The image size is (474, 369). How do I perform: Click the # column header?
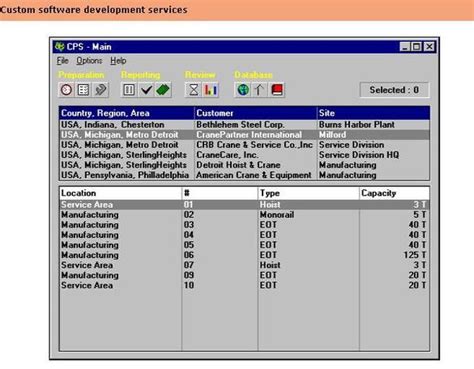pos(220,193)
